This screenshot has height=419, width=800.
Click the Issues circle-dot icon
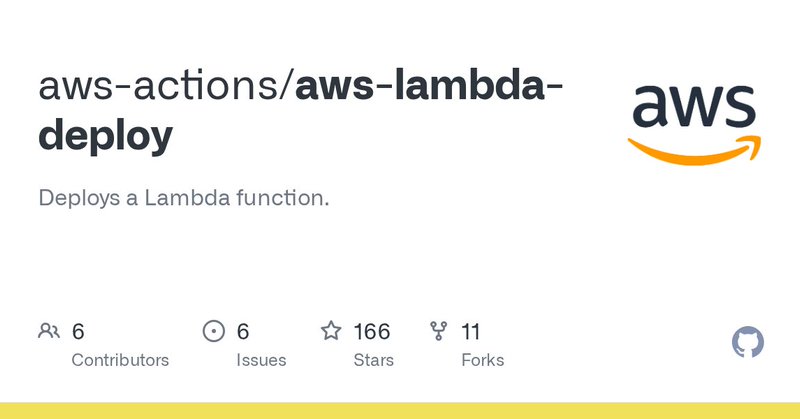(214, 331)
